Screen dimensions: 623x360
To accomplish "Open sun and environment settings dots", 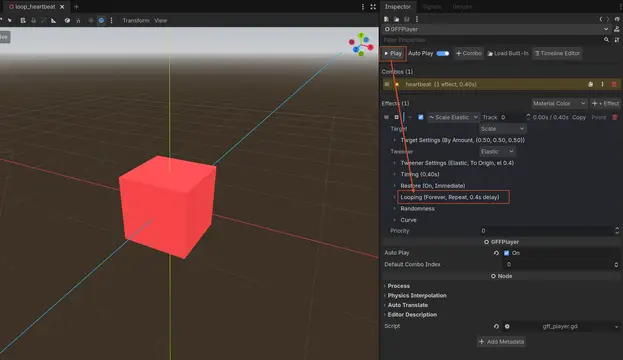I will (111, 21).
